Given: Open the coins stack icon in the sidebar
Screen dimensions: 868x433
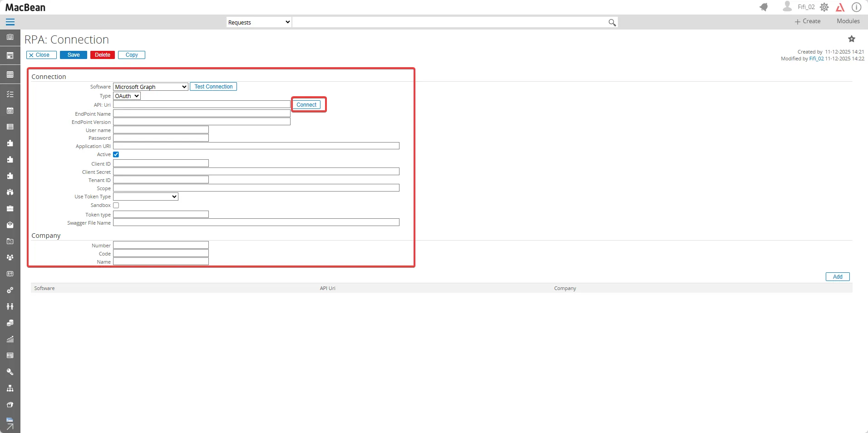Looking at the screenshot, I should [x=10, y=323].
